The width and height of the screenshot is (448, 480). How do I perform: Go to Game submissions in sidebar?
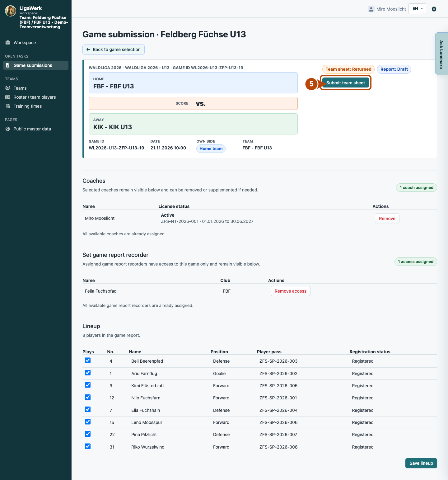36,65
